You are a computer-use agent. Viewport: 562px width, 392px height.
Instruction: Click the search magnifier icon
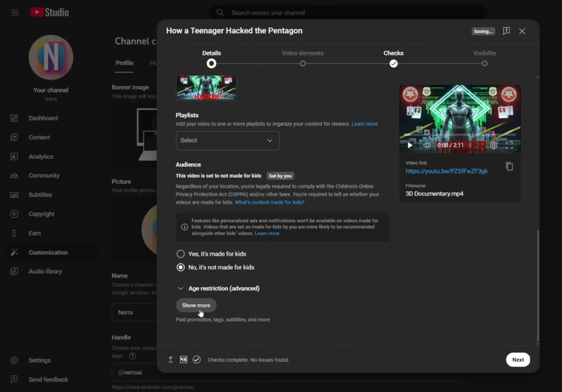(220, 12)
